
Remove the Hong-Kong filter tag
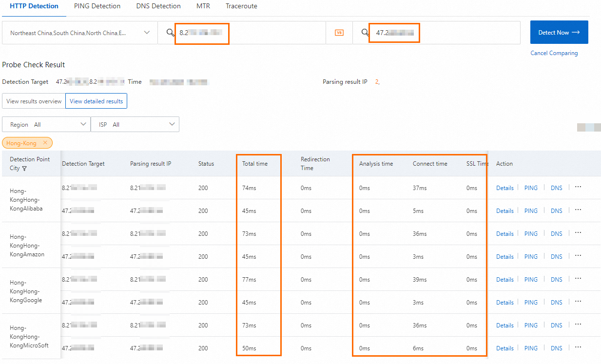click(45, 143)
